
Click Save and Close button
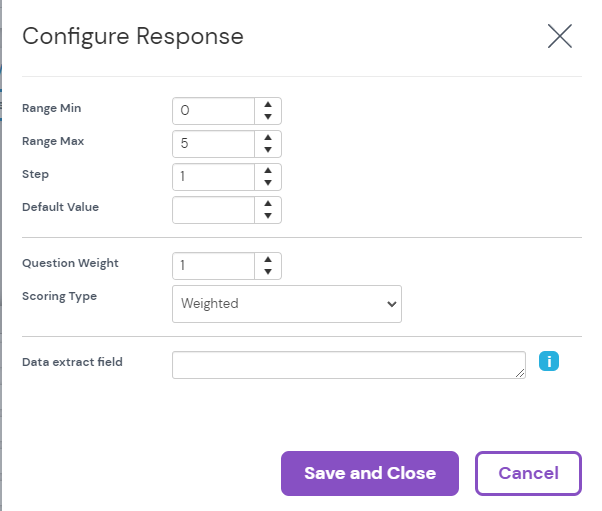tap(370, 474)
